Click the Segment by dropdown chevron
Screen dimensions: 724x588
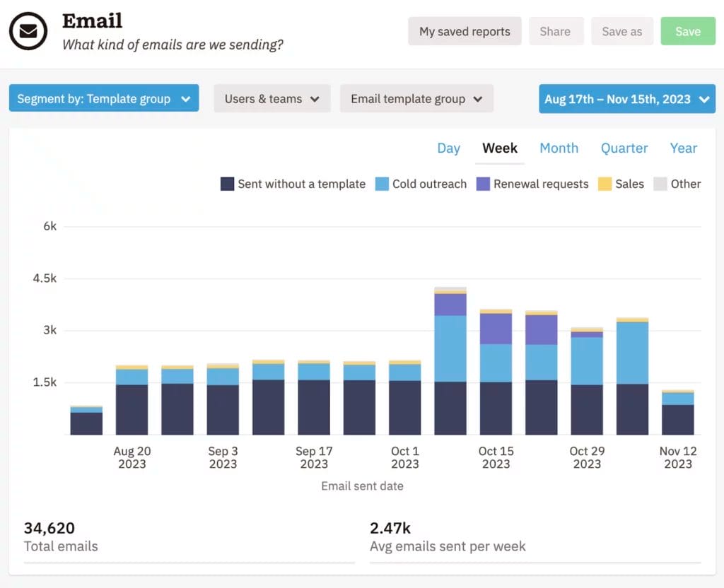tap(187, 98)
